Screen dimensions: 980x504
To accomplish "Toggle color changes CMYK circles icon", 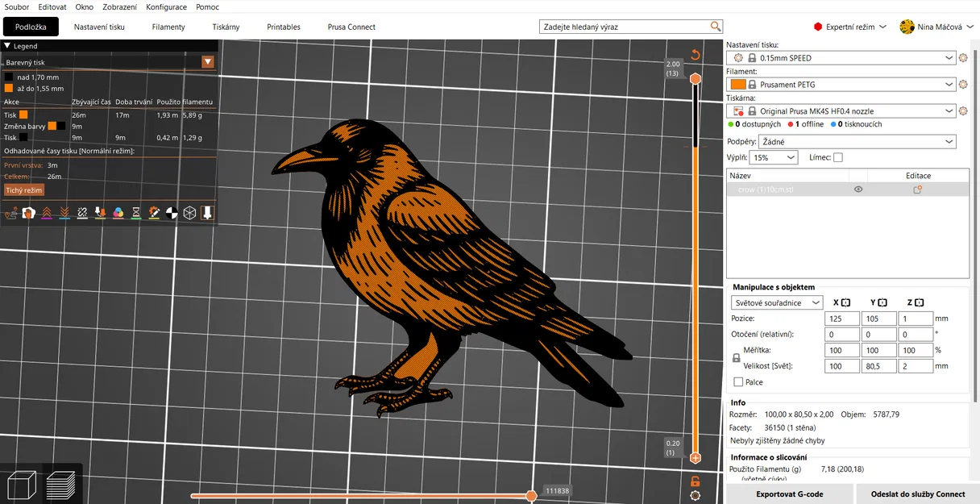I will [x=118, y=213].
